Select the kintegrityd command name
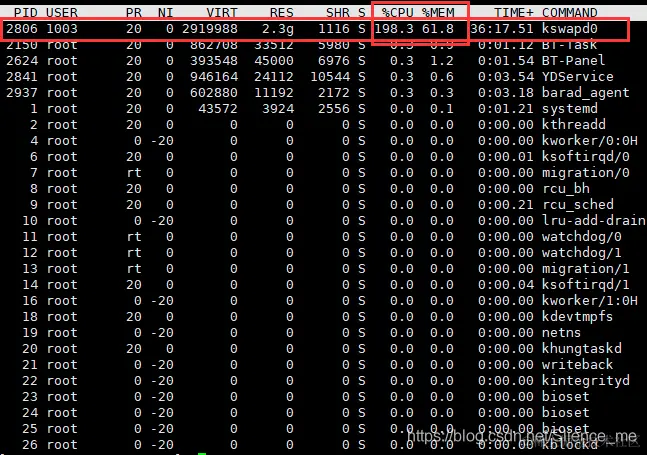Image resolution: width=647 pixels, height=455 pixels. [586, 381]
